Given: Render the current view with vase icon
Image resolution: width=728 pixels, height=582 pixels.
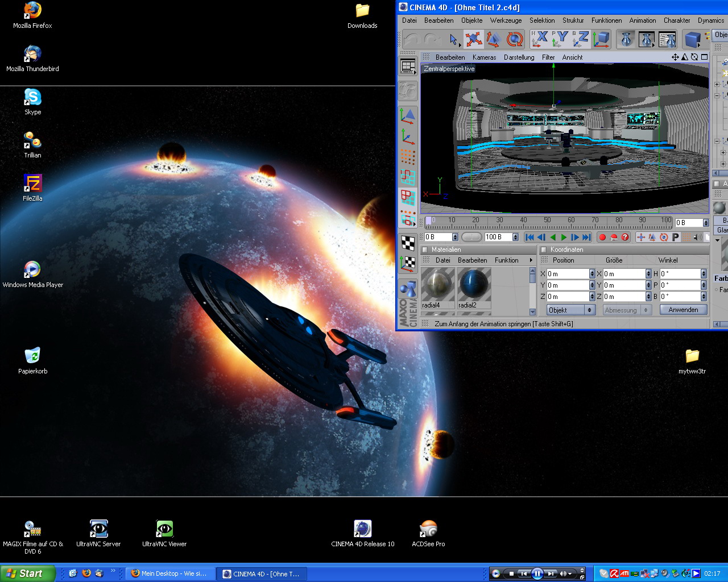Looking at the screenshot, I should tap(626, 39).
